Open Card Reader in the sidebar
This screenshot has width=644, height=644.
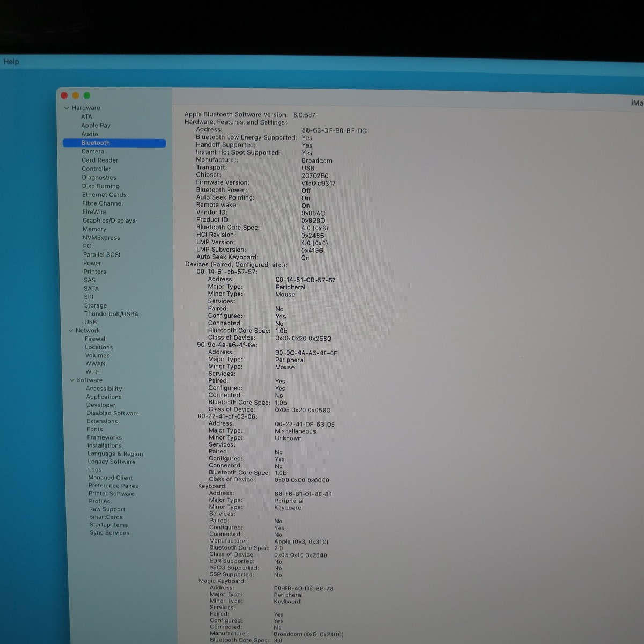tap(100, 160)
